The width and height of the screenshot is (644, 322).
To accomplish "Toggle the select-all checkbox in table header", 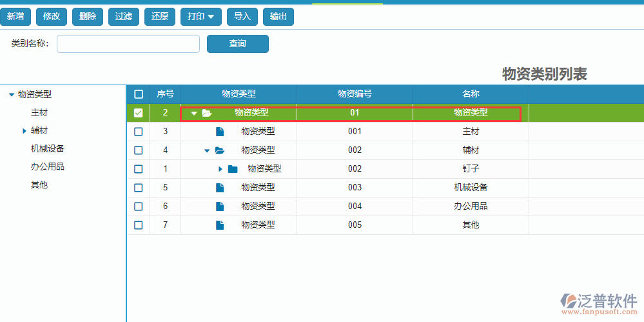I will (x=138, y=94).
